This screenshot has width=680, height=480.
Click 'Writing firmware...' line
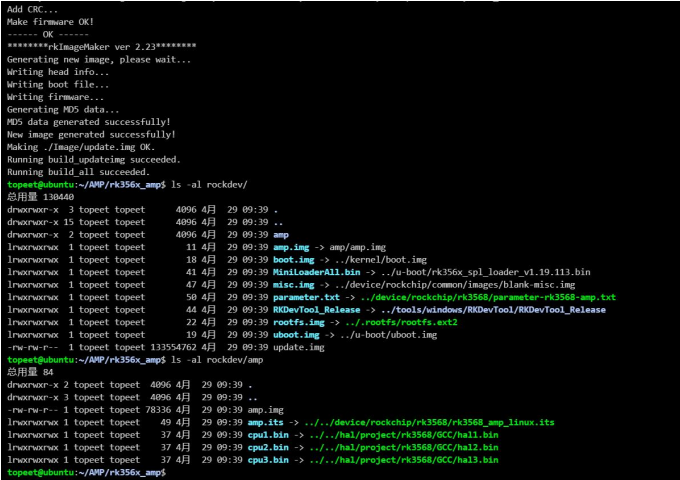55,97
